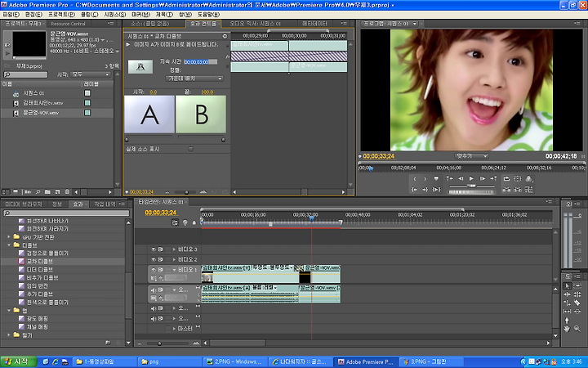
Task: Enable 실제 소스 표시 checkbox
Action: pyautogui.click(x=190, y=149)
